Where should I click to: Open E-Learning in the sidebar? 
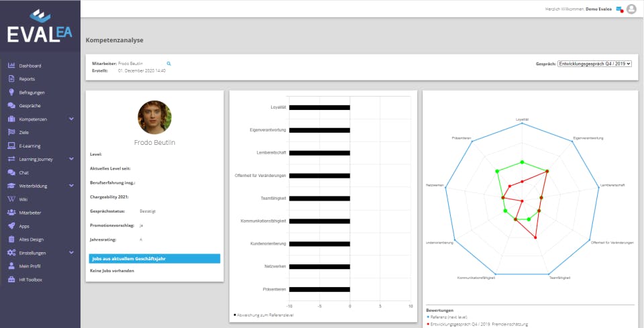tap(30, 146)
